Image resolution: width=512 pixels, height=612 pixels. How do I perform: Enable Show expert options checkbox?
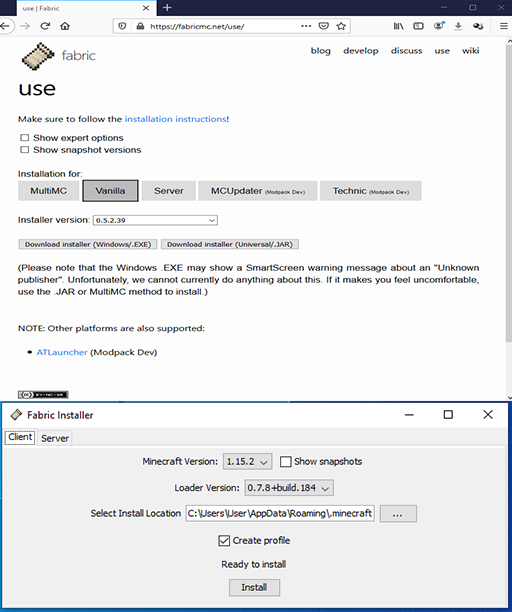tap(25, 138)
